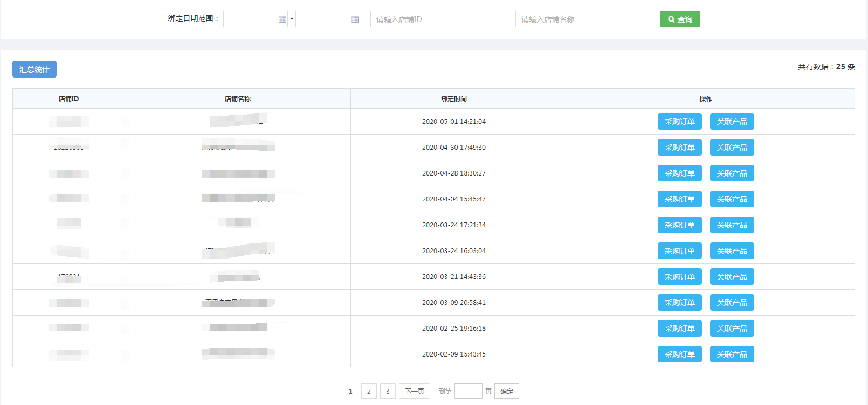This screenshot has width=868, height=405.
Task: Open 采购订单 for row 2020-03-09 20:58:41
Action: 680,303
